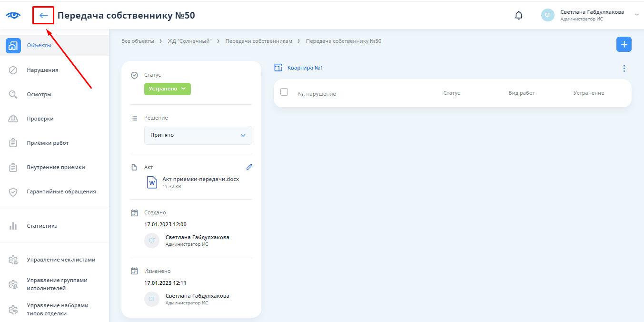The width and height of the screenshot is (644, 322).
Task: Open Нарушения in the sidebar
Action: [x=42, y=70]
